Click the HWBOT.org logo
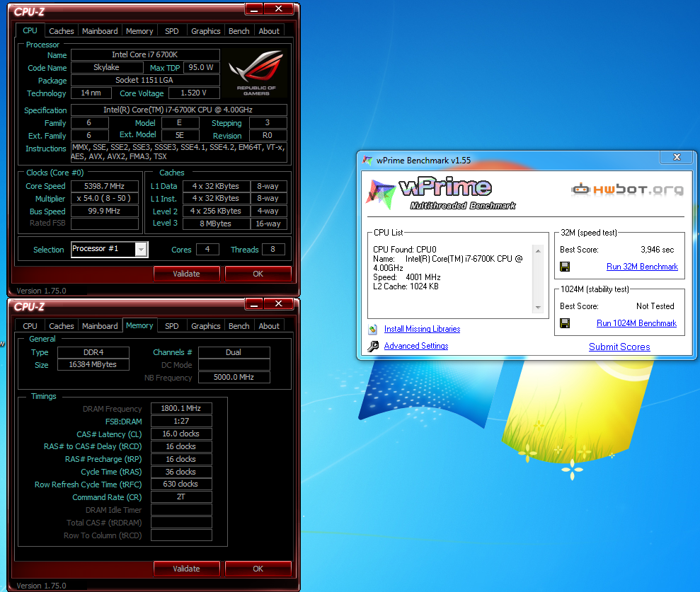 coord(627,190)
